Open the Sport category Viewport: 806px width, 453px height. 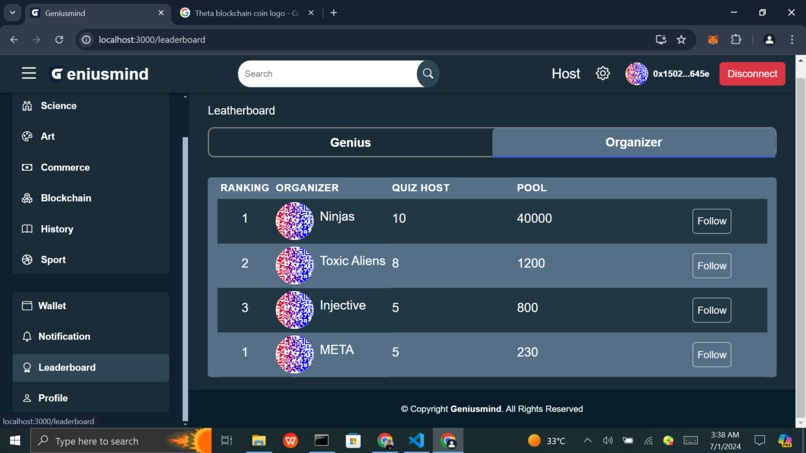coord(90,260)
